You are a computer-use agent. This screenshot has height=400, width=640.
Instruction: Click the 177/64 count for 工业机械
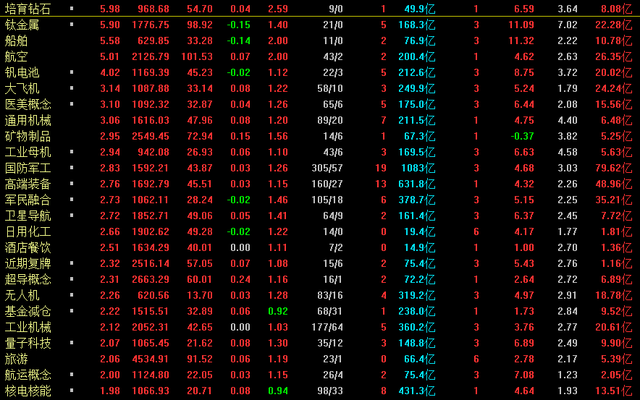(x=327, y=327)
